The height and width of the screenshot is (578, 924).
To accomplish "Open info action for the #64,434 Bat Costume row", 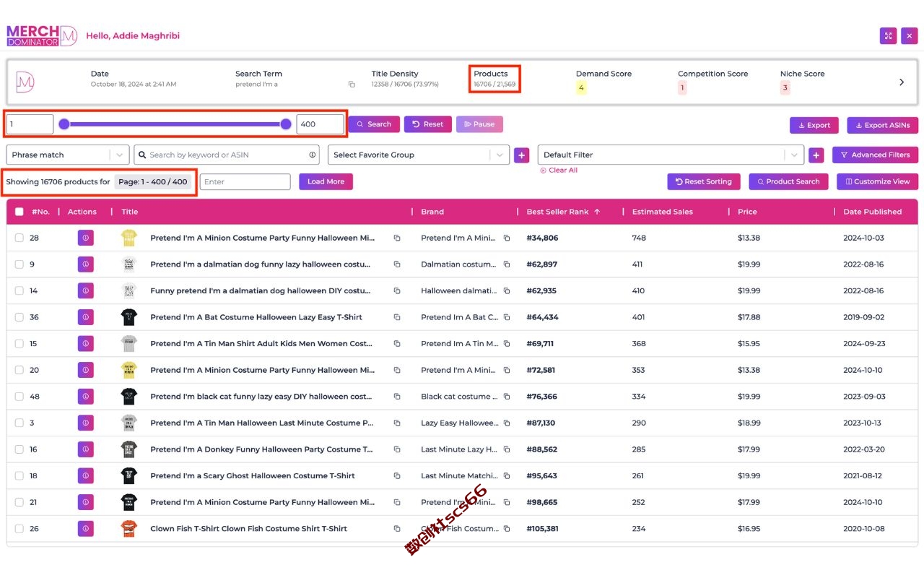I will tap(86, 317).
